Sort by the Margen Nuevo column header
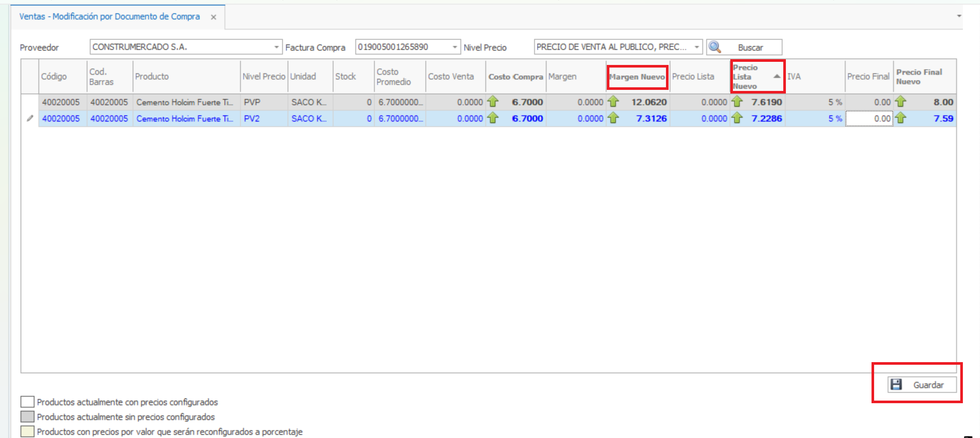This screenshot has height=438, width=980. click(x=637, y=77)
